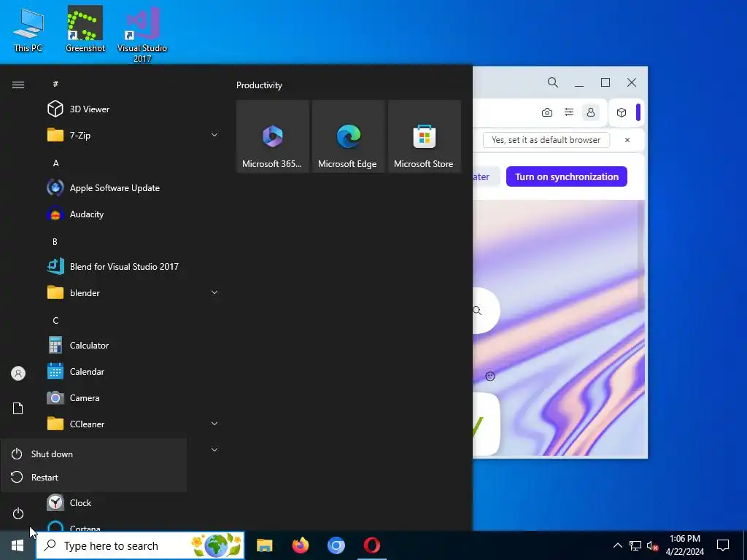Click the Opera page vertical scrollbar

641,254
